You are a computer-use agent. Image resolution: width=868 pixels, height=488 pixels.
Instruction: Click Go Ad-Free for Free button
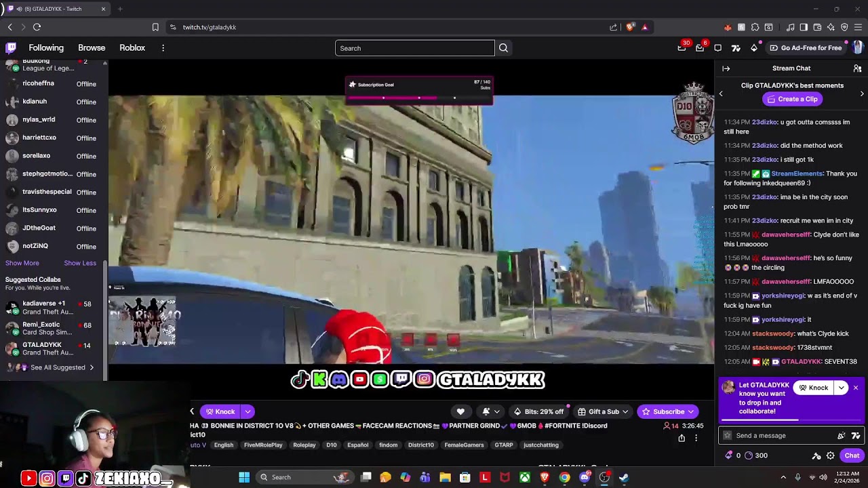pyautogui.click(x=806, y=48)
